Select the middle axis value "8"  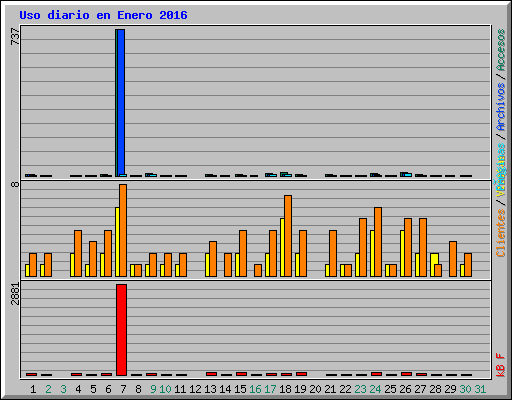15,184
